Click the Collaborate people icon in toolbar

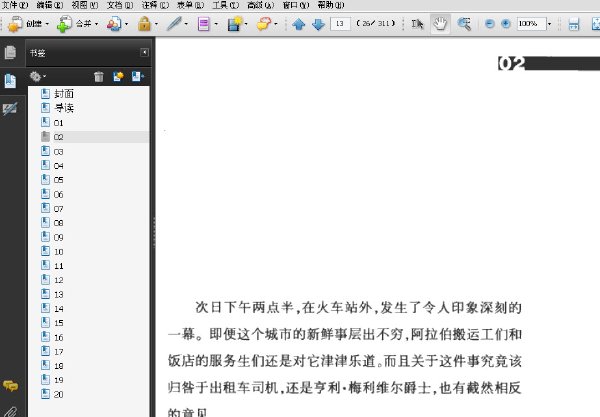click(x=114, y=24)
